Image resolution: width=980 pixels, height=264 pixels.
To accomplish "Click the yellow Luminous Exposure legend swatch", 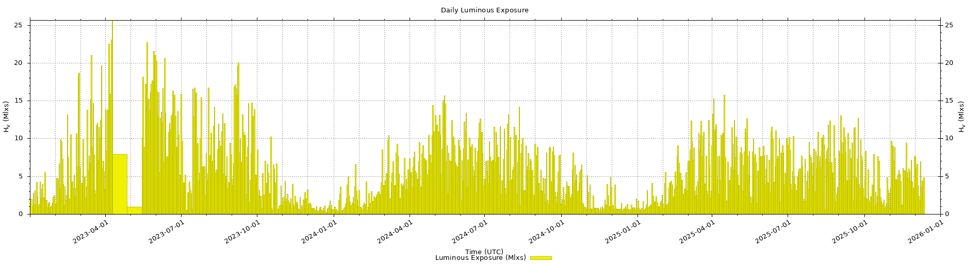I will (x=541, y=258).
